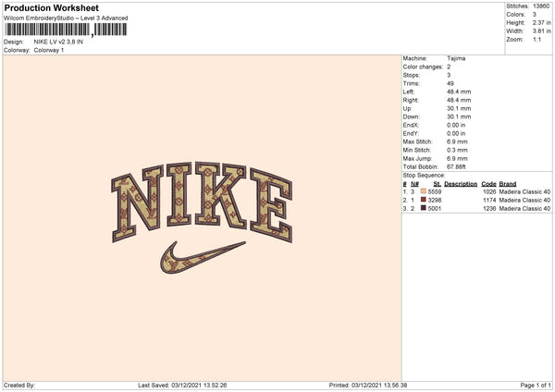The width and height of the screenshot is (555, 392).
Task: Click the Created By label
Action: (x=19, y=386)
